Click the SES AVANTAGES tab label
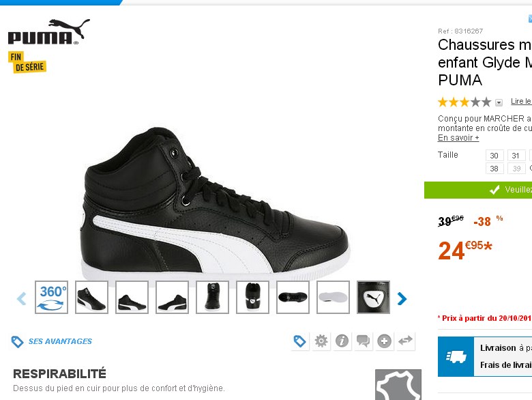532x400 pixels. (x=60, y=341)
